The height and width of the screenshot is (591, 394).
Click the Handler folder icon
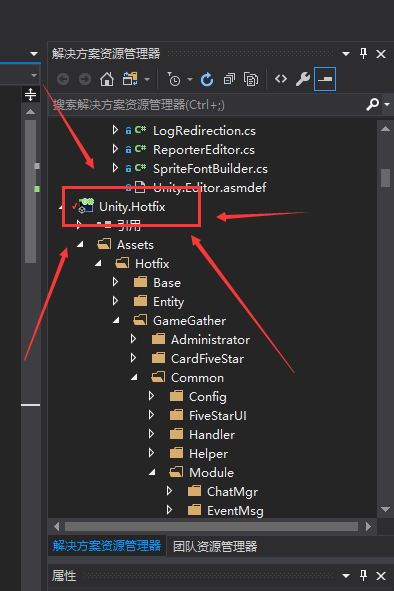click(x=176, y=434)
